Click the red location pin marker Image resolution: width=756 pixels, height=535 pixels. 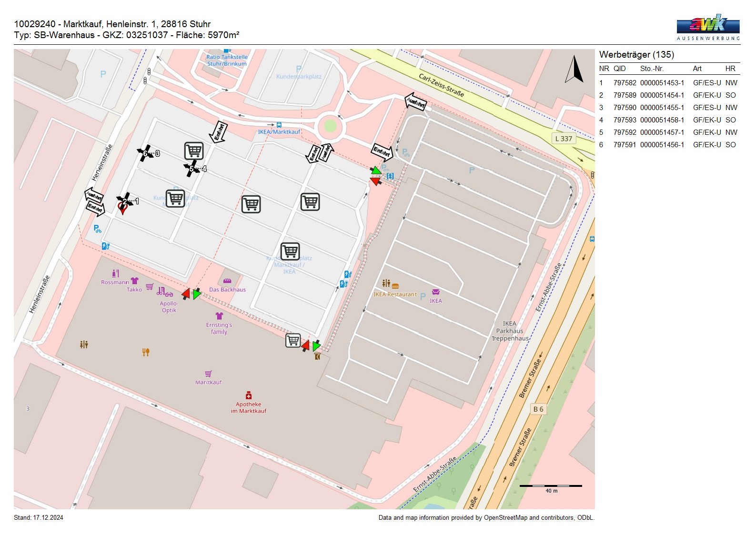(x=122, y=207)
